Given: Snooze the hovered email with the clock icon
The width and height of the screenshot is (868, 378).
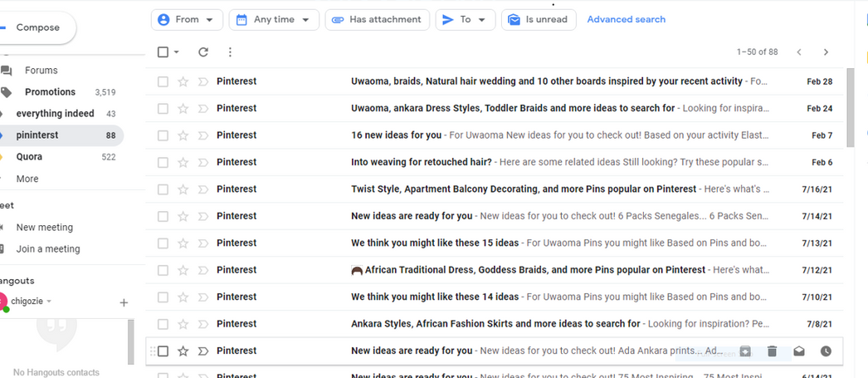Looking at the screenshot, I should (826, 351).
